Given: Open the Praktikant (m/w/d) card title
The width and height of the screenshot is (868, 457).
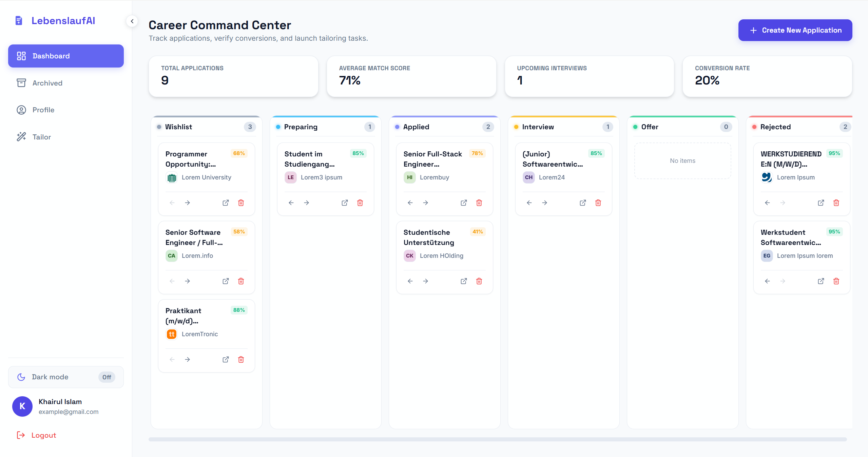Looking at the screenshot, I should pyautogui.click(x=183, y=316).
